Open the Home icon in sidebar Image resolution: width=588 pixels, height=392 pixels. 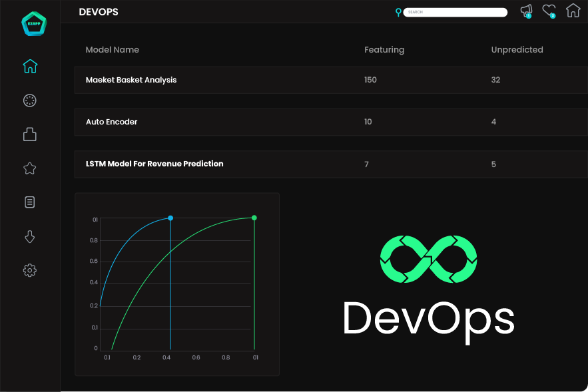point(30,66)
